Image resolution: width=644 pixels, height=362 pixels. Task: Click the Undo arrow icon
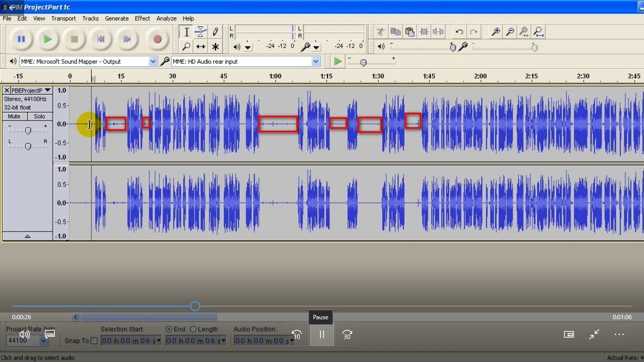pyautogui.click(x=459, y=32)
